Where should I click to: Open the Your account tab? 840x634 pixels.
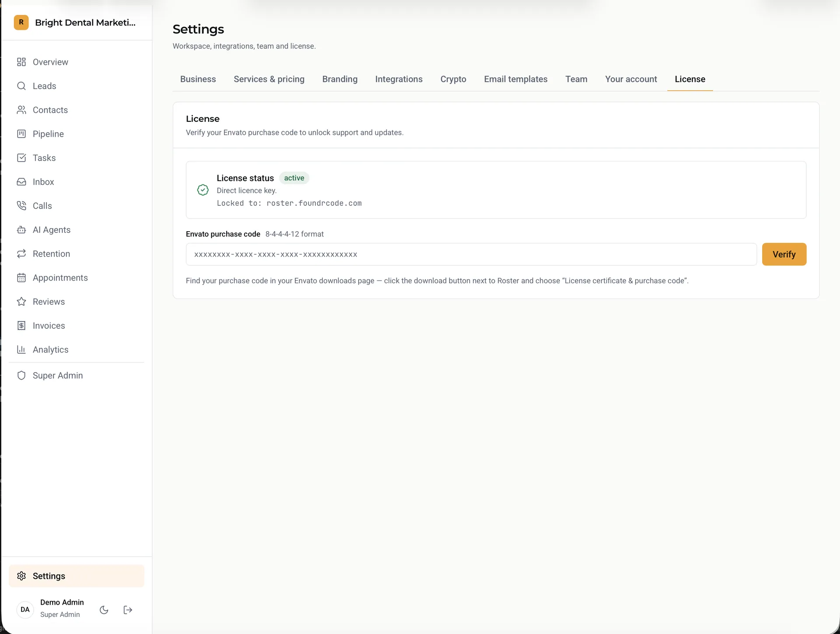click(x=630, y=79)
